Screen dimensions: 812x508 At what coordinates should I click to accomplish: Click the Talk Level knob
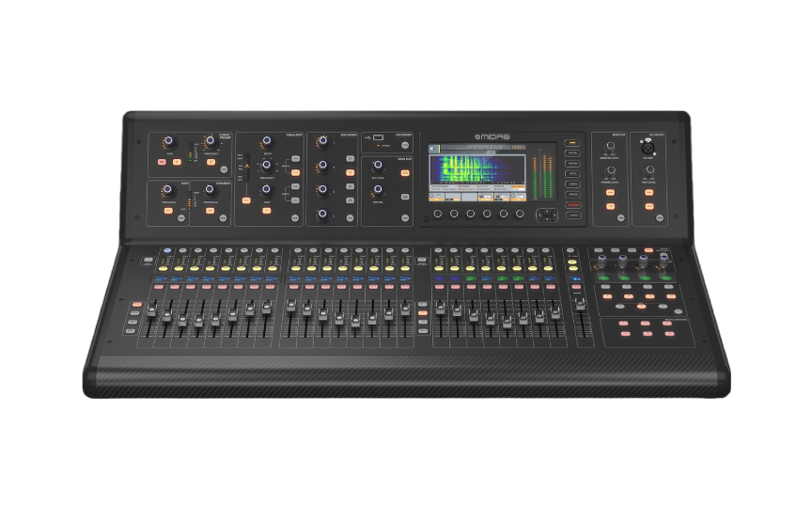648,170
